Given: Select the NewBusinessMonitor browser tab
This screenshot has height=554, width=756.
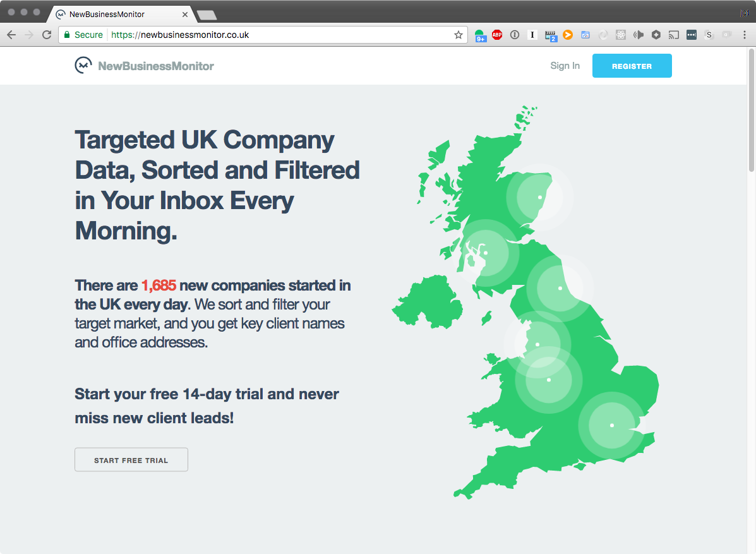Looking at the screenshot, I should (x=121, y=15).
